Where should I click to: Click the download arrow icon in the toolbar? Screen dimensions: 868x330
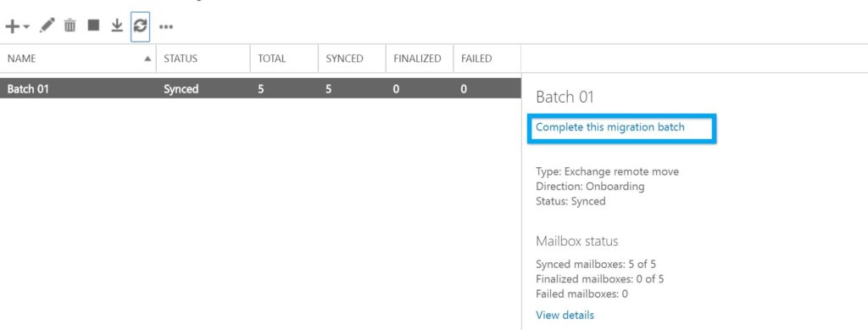pos(117,25)
